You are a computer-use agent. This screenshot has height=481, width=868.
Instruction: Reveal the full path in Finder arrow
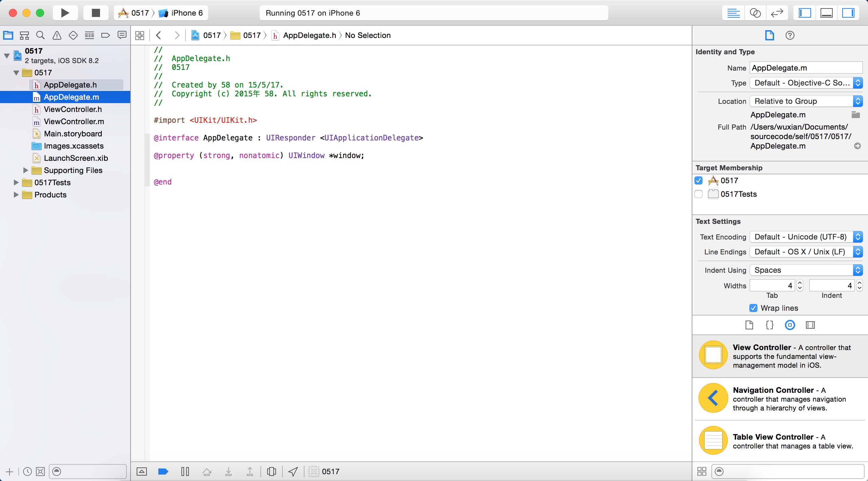point(857,146)
